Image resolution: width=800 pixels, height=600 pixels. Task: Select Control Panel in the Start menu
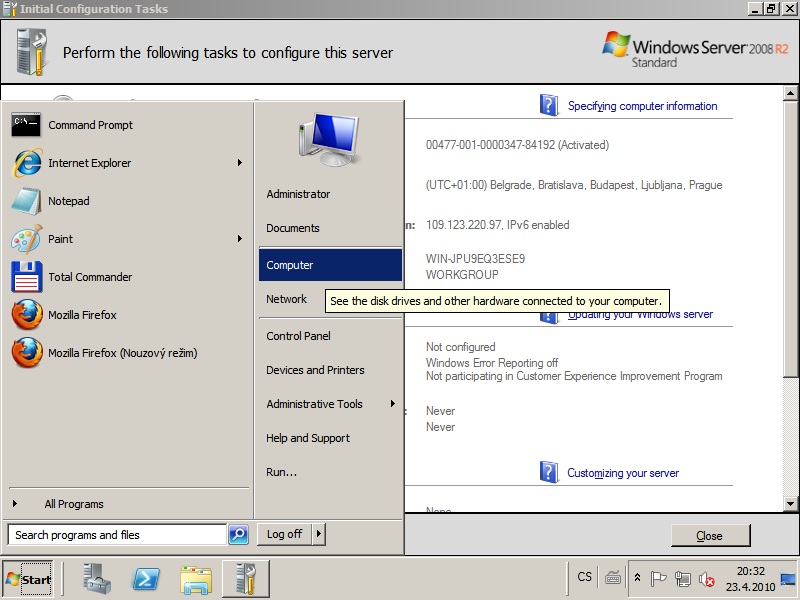pyautogui.click(x=298, y=336)
